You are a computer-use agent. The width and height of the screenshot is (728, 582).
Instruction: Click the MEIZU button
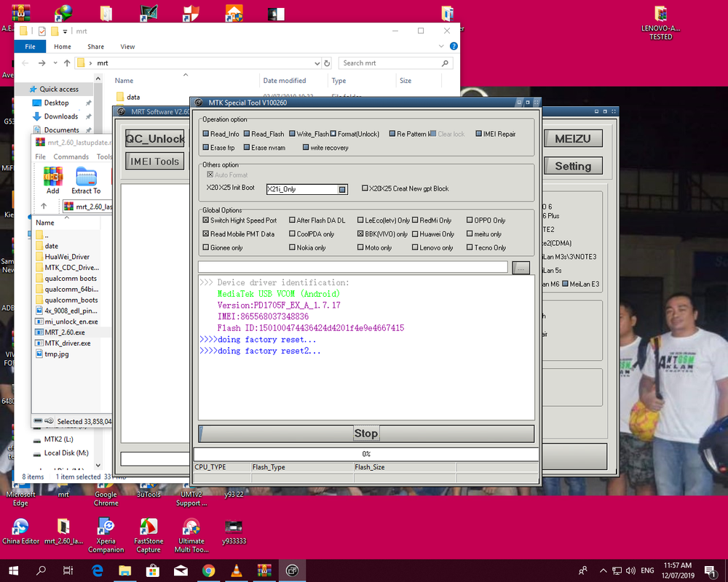point(573,138)
